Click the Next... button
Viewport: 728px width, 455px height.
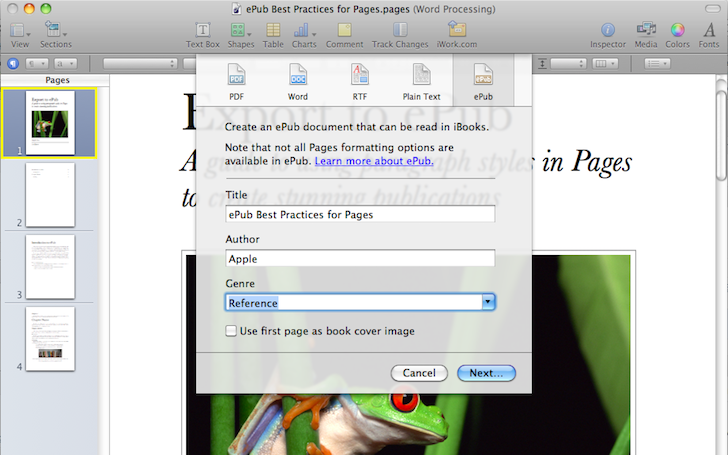pos(486,373)
